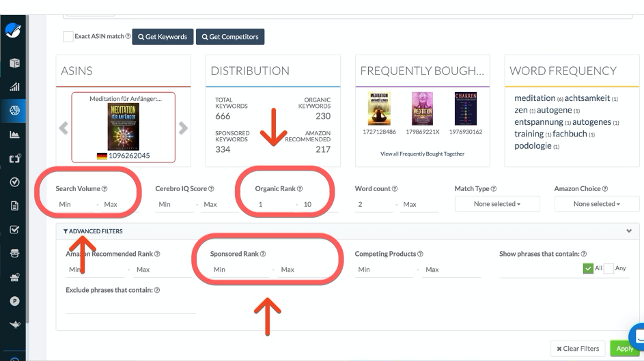The image size is (644, 361).
Task: Click Organic Rank minimum field showing 1
Action: point(275,204)
